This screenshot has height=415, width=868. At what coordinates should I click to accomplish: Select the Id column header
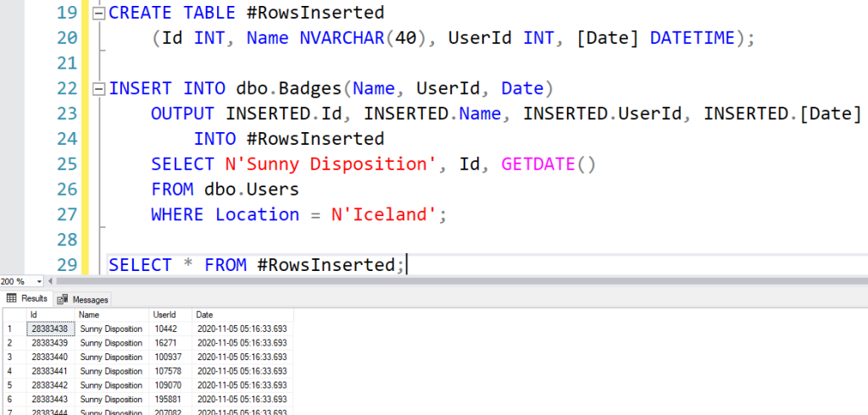34,314
